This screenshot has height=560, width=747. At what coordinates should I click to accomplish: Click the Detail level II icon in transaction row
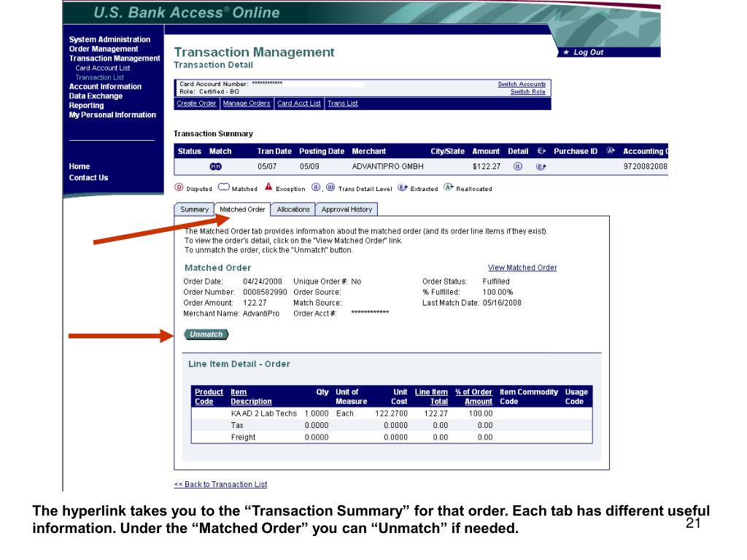click(517, 166)
